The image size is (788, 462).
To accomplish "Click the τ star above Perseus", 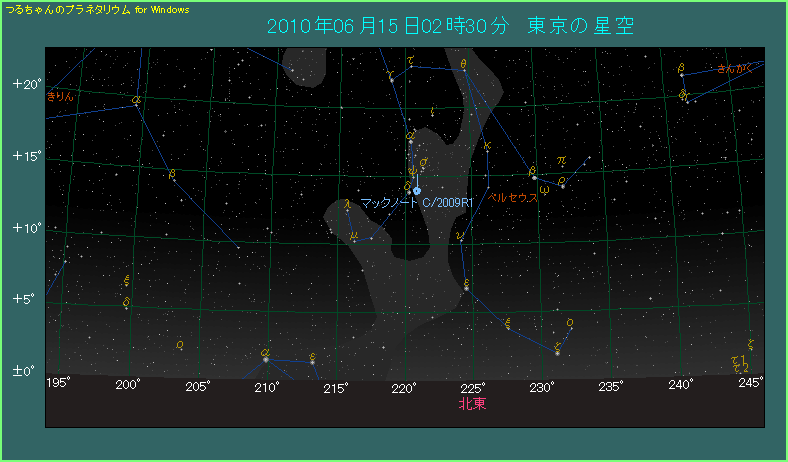I will [411, 60].
